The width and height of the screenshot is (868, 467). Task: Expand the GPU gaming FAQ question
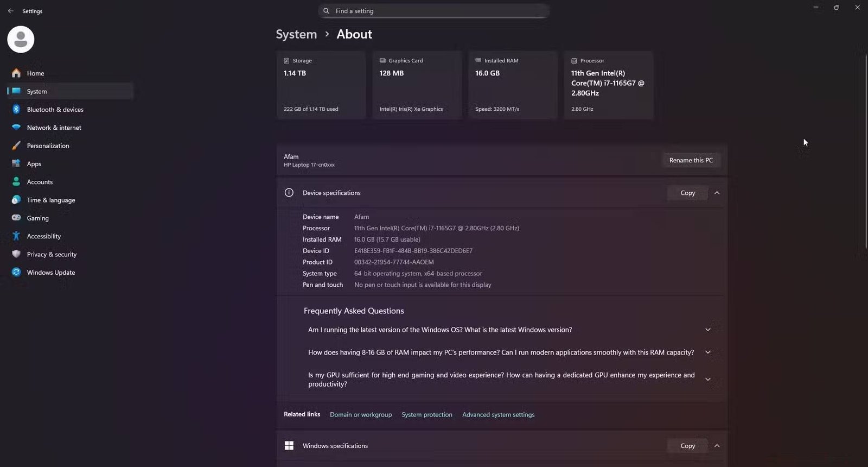(x=707, y=379)
